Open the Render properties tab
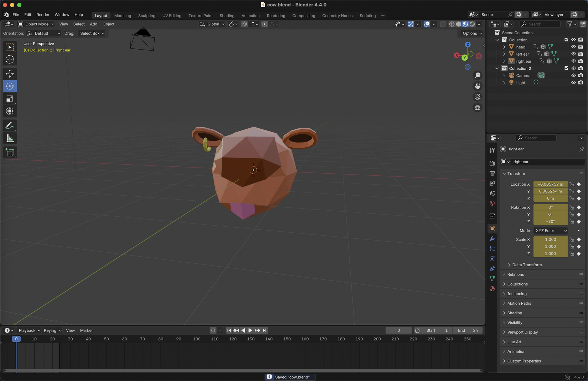 pos(492,163)
